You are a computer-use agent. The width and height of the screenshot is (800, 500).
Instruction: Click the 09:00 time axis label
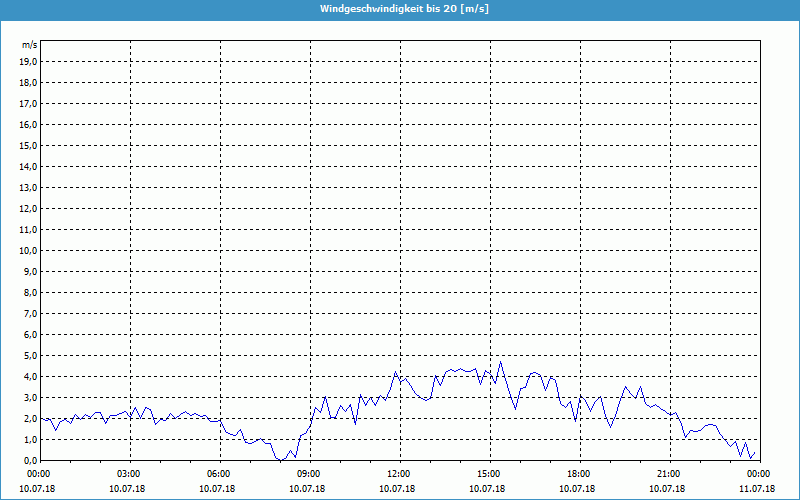(x=309, y=474)
